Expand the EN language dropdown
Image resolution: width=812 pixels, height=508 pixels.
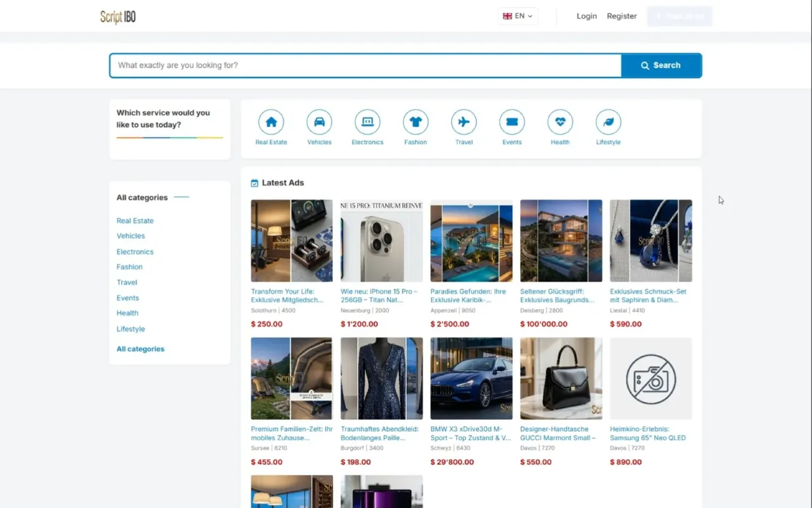518,16
